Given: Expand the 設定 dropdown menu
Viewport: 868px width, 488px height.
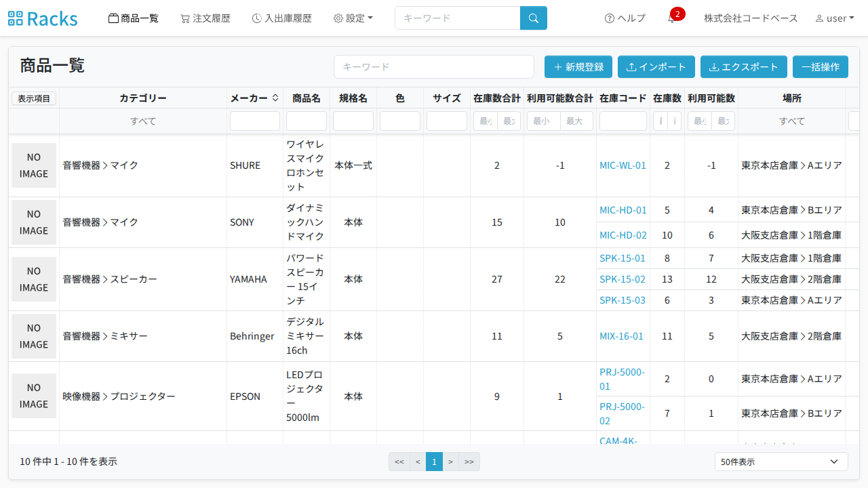Looking at the screenshot, I should click(x=353, y=18).
